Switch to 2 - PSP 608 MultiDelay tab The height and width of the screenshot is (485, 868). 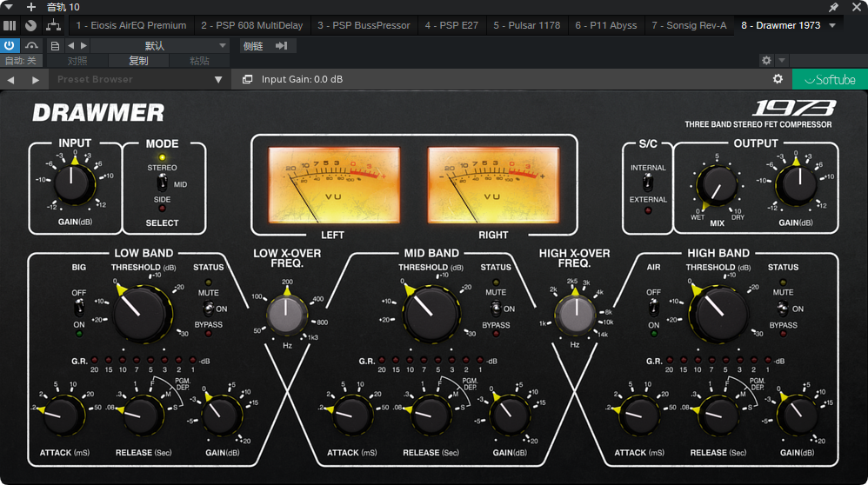click(252, 25)
